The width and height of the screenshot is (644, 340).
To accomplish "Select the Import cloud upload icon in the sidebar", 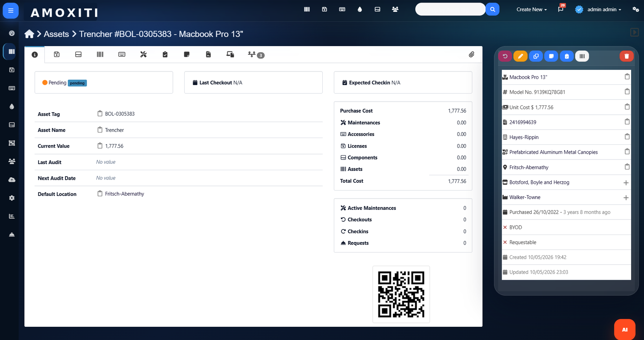I will click(12, 179).
